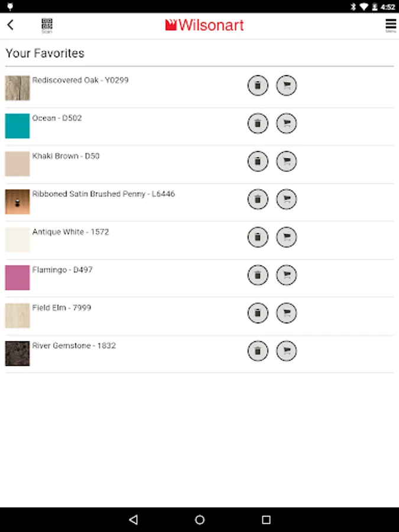Open the Antique White - 1572 item
This screenshot has width=399, height=532.
[70, 232]
